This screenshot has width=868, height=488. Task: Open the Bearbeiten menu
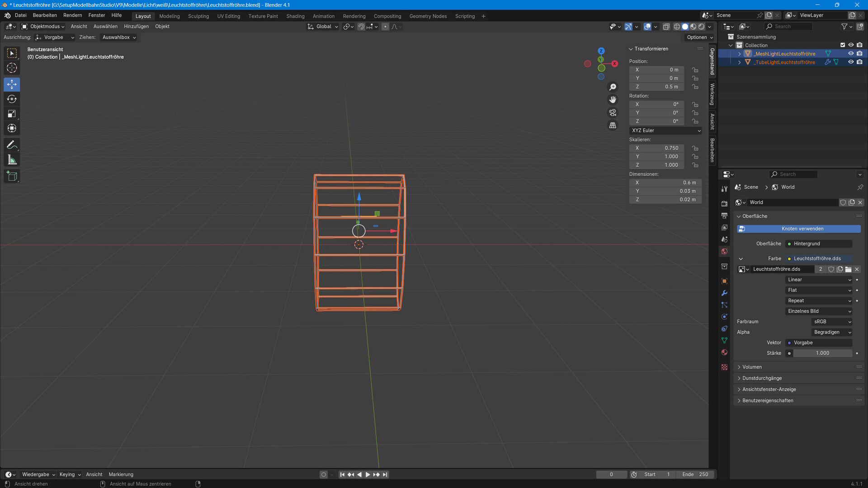45,15
